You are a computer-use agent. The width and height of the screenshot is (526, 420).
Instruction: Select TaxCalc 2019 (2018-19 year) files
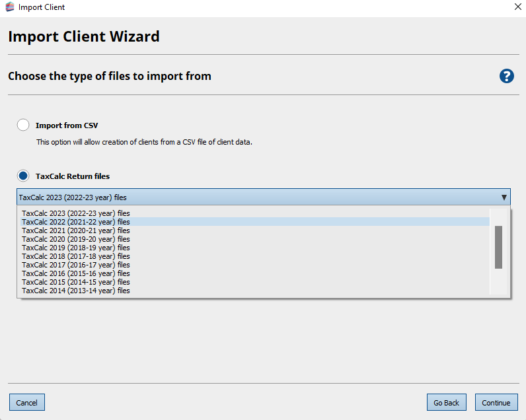pyautogui.click(x=76, y=248)
